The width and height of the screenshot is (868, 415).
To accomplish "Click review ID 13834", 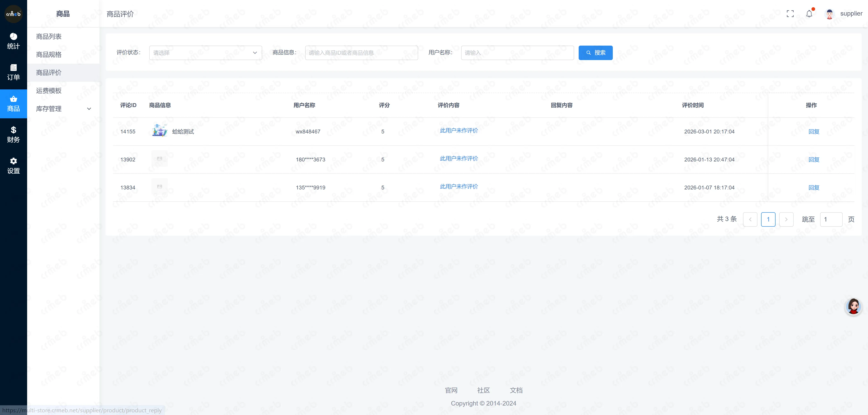I will point(128,187).
